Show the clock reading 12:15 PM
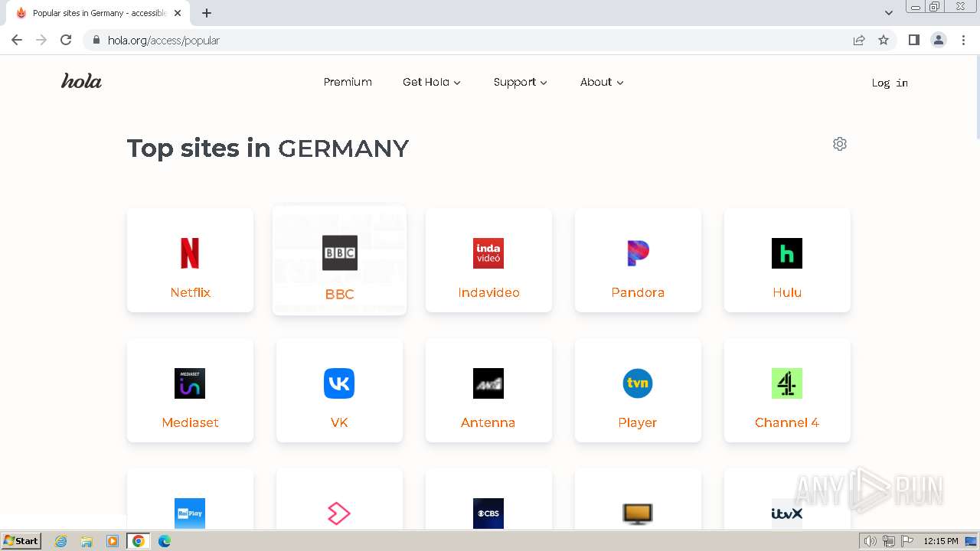 click(x=941, y=541)
